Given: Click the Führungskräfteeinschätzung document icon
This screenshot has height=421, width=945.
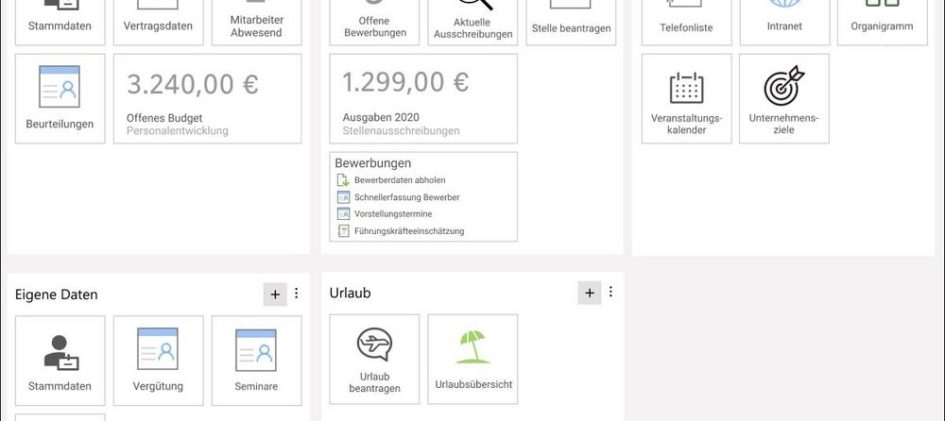Looking at the screenshot, I should pyautogui.click(x=344, y=231).
